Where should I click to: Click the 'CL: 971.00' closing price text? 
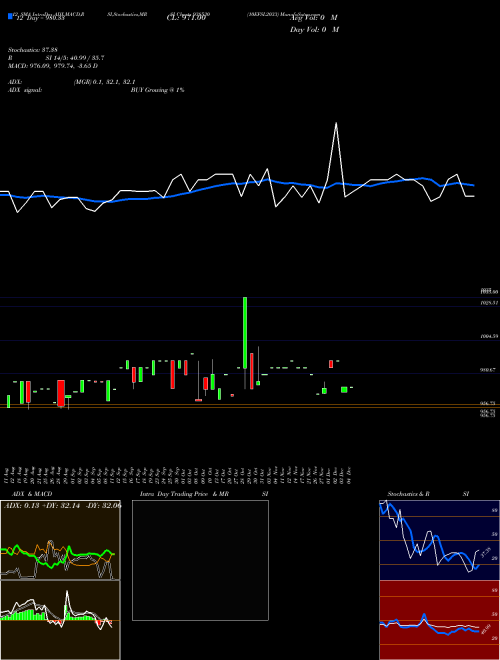point(186,18)
